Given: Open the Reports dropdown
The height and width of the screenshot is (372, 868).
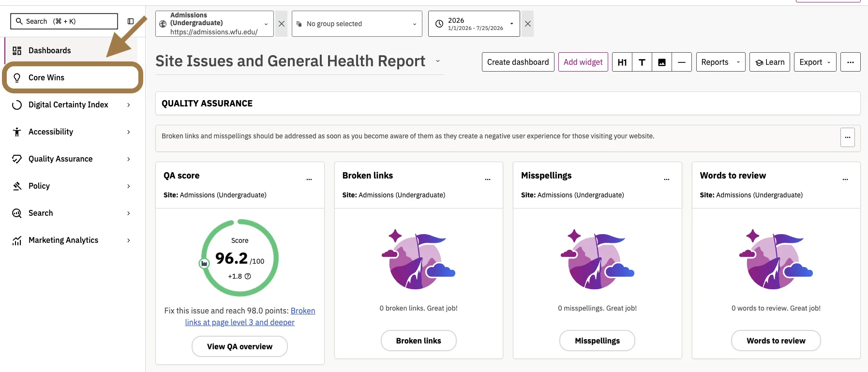Looking at the screenshot, I should [x=720, y=62].
